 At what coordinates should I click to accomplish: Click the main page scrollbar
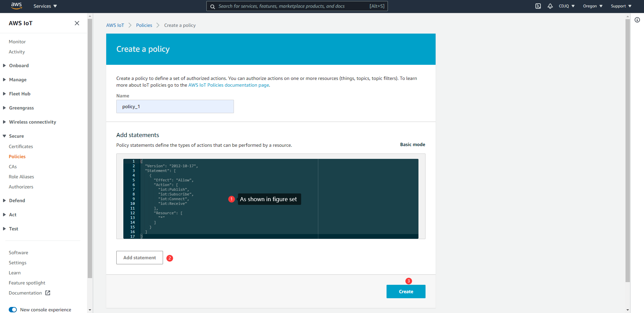click(628, 150)
